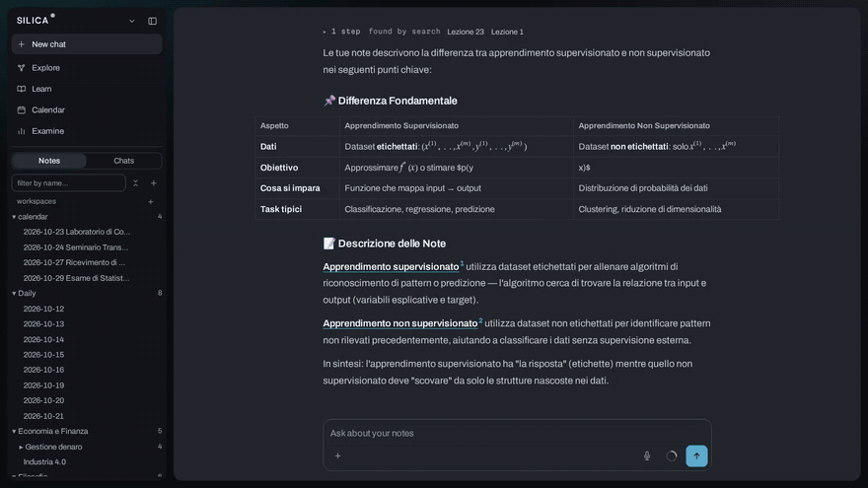Select the Notes tab
The width and height of the screenshot is (868, 488).
(x=49, y=161)
